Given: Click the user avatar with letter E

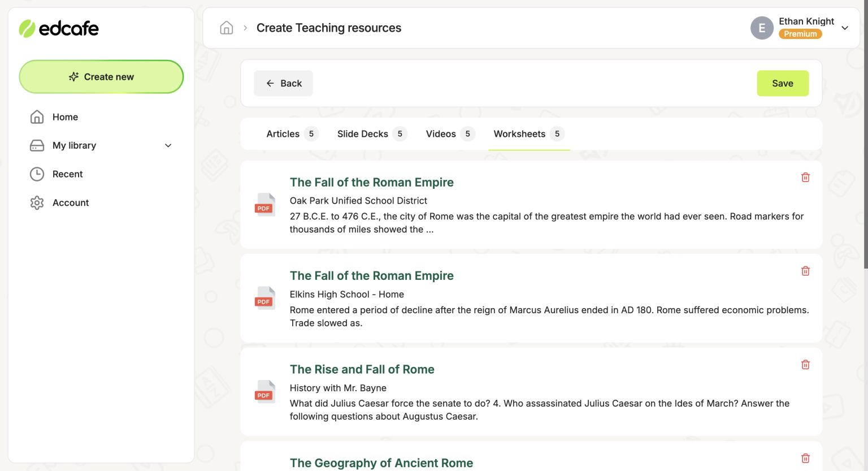Looking at the screenshot, I should tap(762, 28).
